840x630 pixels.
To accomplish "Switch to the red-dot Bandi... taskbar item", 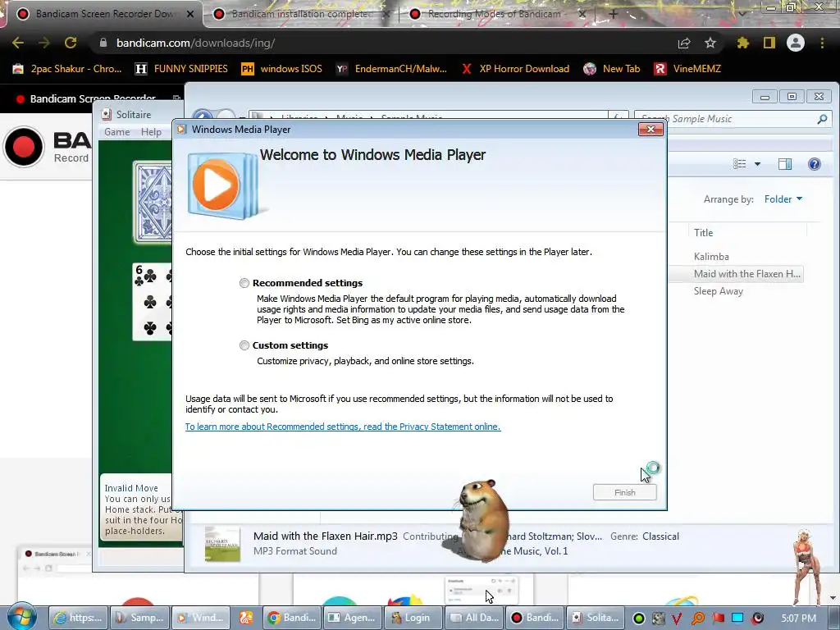I will coord(535,618).
